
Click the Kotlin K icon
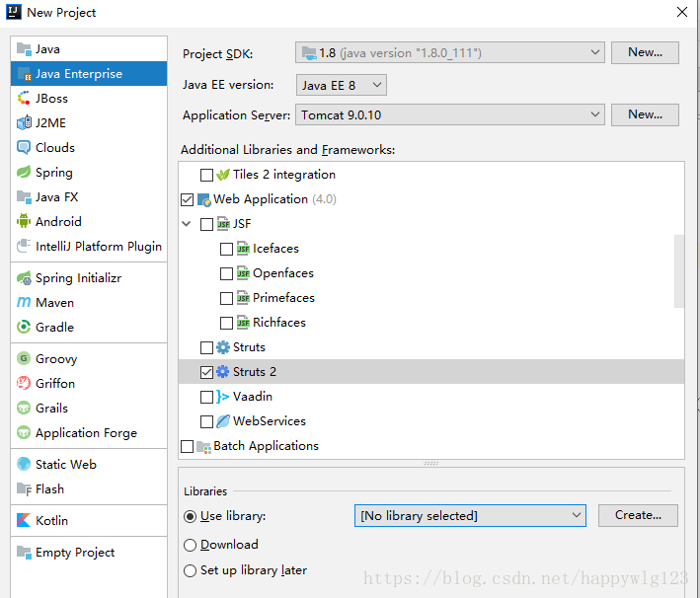coord(24,520)
